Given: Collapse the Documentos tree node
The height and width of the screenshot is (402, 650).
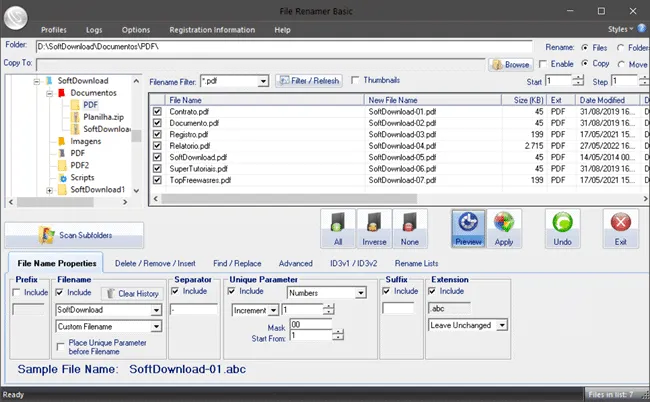Looking at the screenshot, I should pos(49,93).
